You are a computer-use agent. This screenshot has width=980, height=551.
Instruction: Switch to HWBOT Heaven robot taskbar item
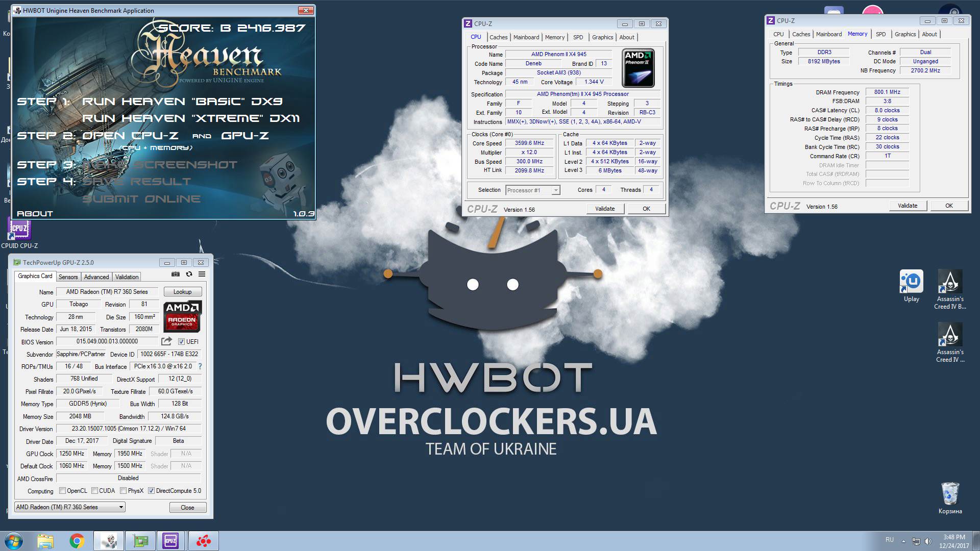coord(109,541)
